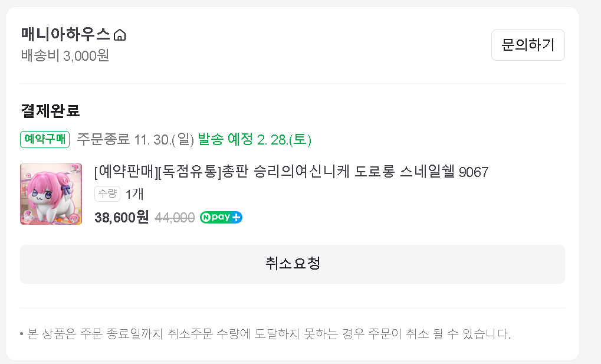Viewport: 601px width, 364px height.
Task: Open the 매니아하우스 store name link
Action: [65, 34]
